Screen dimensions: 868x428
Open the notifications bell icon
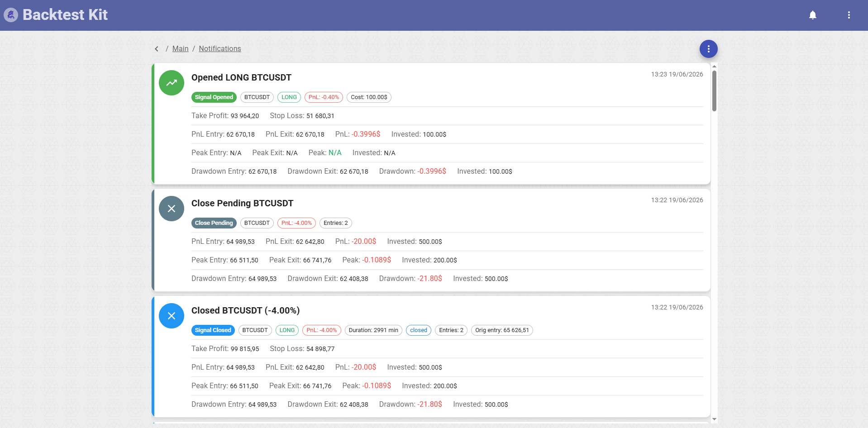pyautogui.click(x=813, y=15)
